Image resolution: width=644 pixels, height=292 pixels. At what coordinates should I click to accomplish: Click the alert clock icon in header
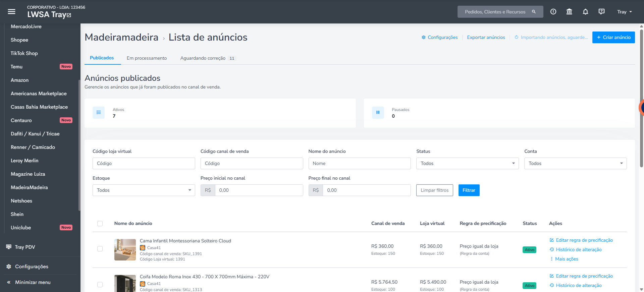[553, 12]
